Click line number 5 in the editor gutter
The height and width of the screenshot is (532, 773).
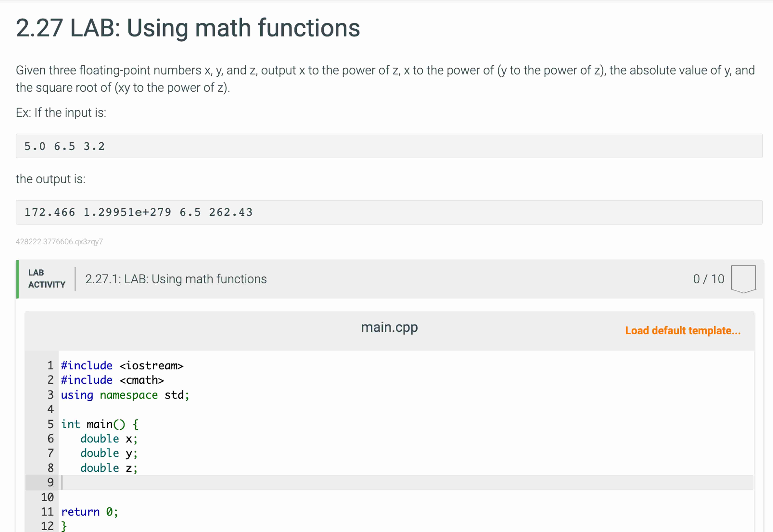(x=50, y=424)
